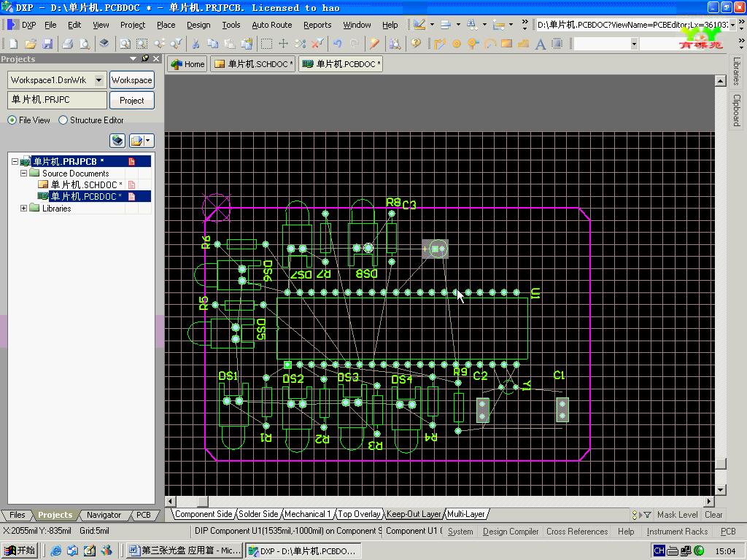Select the Structure Editor radio button

coord(63,120)
